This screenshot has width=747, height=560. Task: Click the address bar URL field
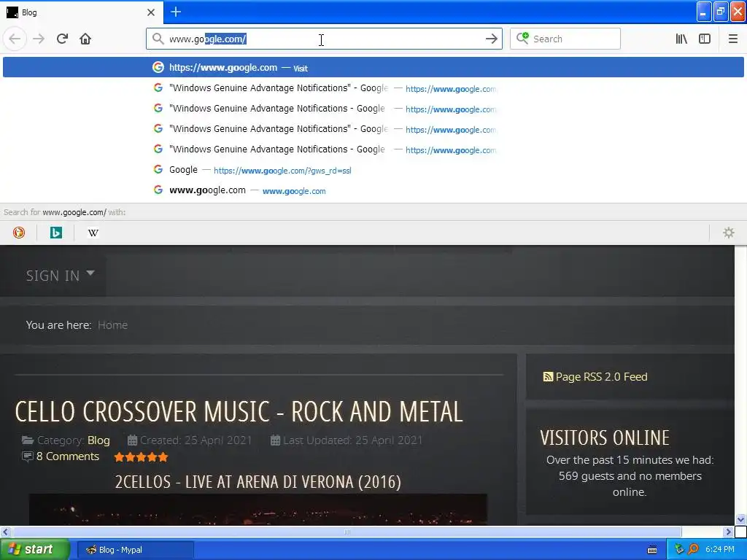(324, 39)
